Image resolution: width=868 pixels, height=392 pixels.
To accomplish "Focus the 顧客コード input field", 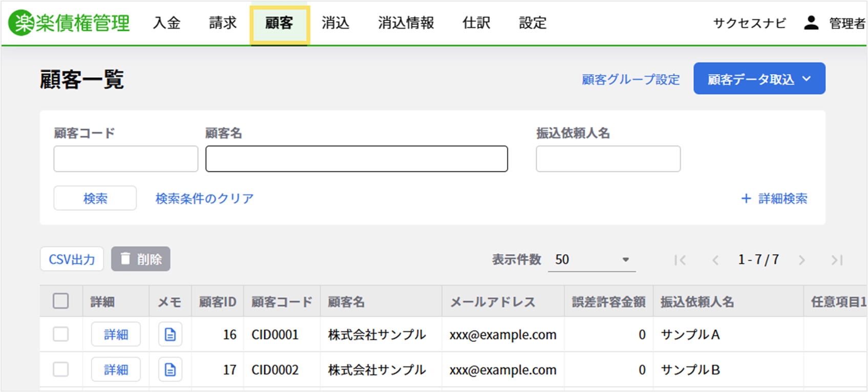I will 125,159.
